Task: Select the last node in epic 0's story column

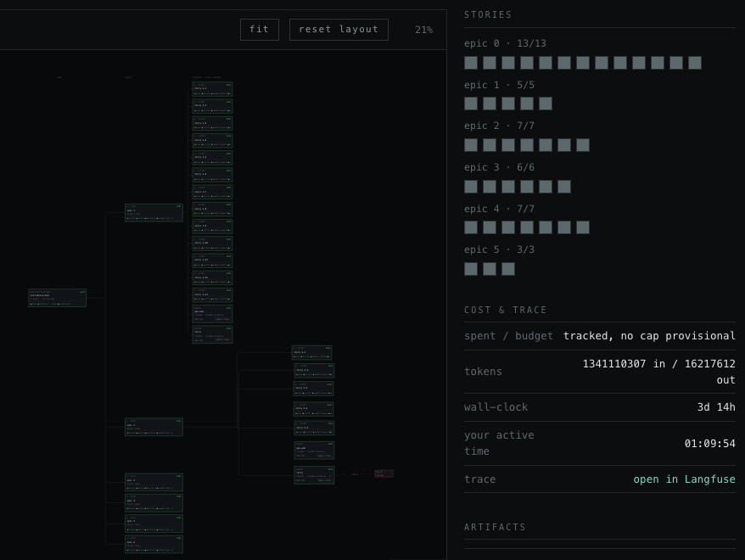Action: click(212, 334)
